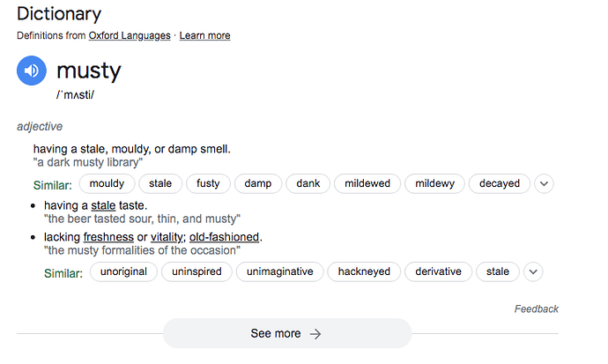
Task: Follow the freshness link in definition
Action: (108, 237)
